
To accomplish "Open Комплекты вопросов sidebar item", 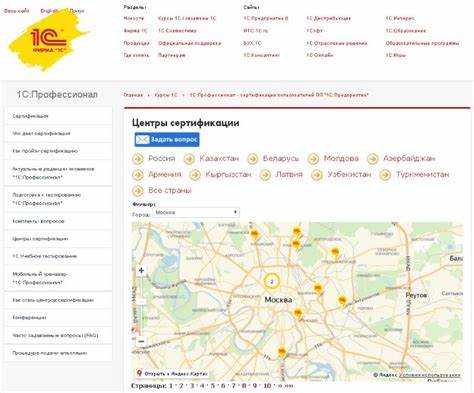I will 58,221.
